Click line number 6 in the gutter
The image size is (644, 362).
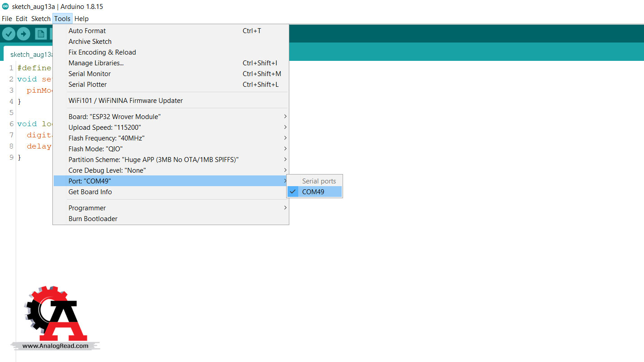tap(12, 124)
